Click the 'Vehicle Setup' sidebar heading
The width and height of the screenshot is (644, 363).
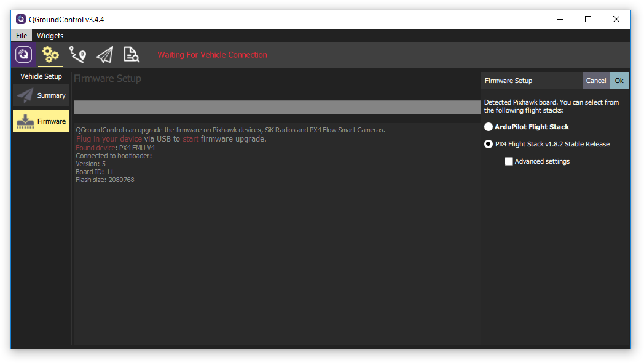41,76
